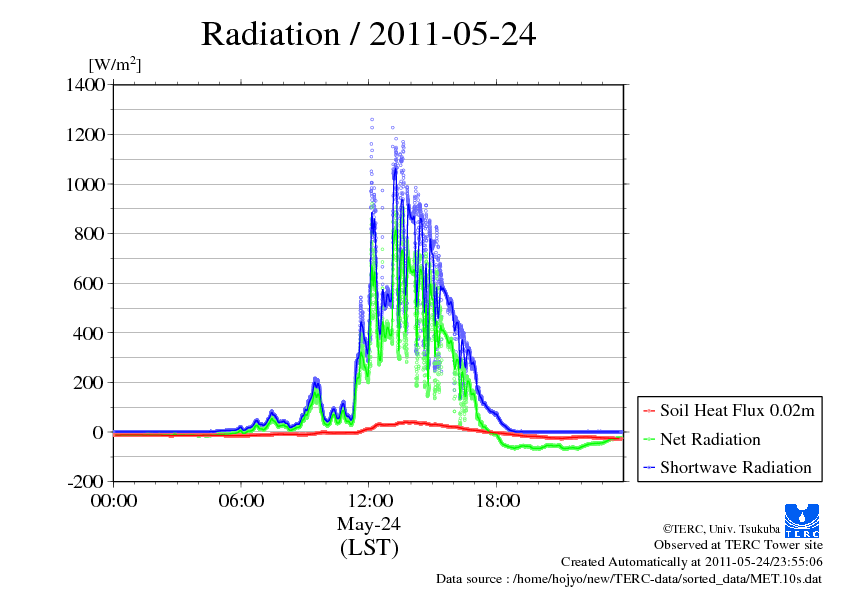842x595 pixels.
Task: Click the blue Shortwave Radiation legend marker
Action: [x=649, y=468]
